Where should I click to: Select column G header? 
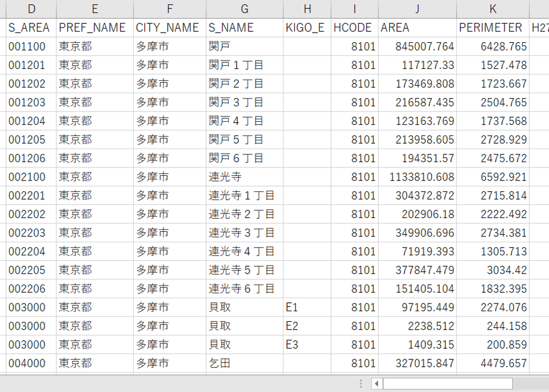point(244,9)
